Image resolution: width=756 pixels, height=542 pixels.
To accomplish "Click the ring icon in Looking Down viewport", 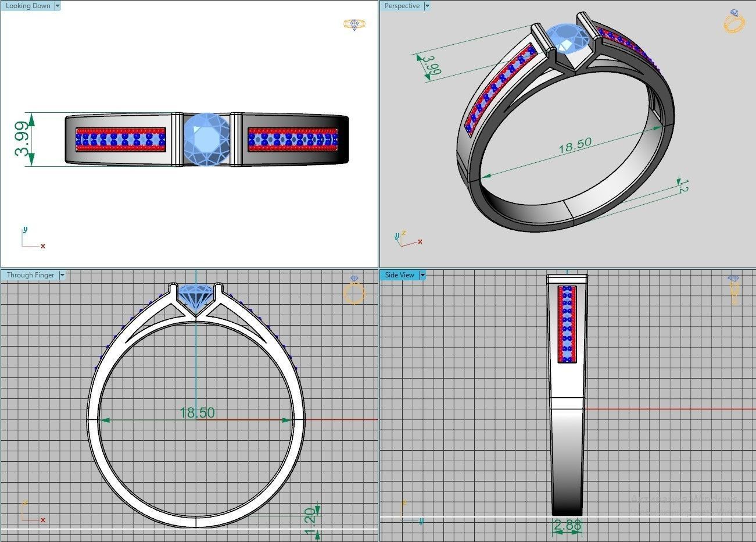I will pos(354,24).
